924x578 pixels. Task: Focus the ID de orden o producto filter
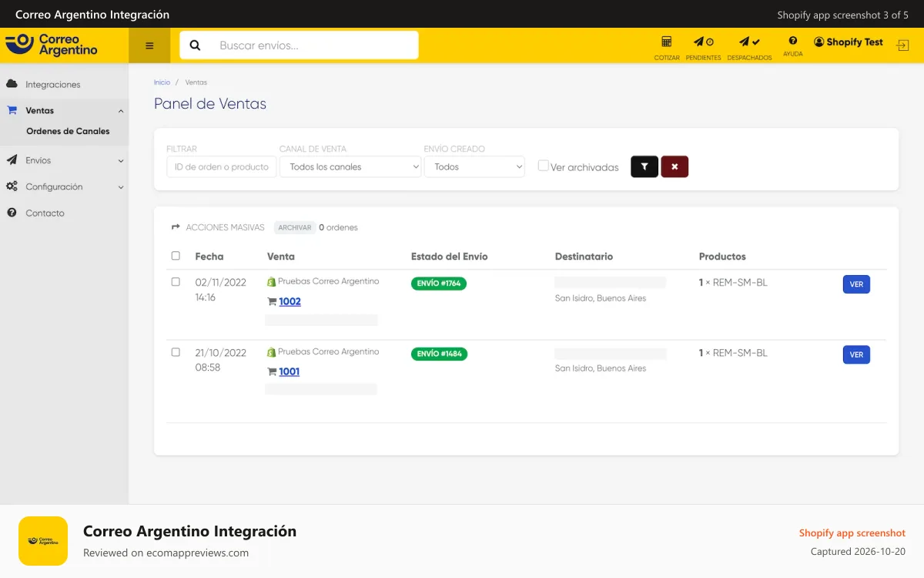coord(222,166)
